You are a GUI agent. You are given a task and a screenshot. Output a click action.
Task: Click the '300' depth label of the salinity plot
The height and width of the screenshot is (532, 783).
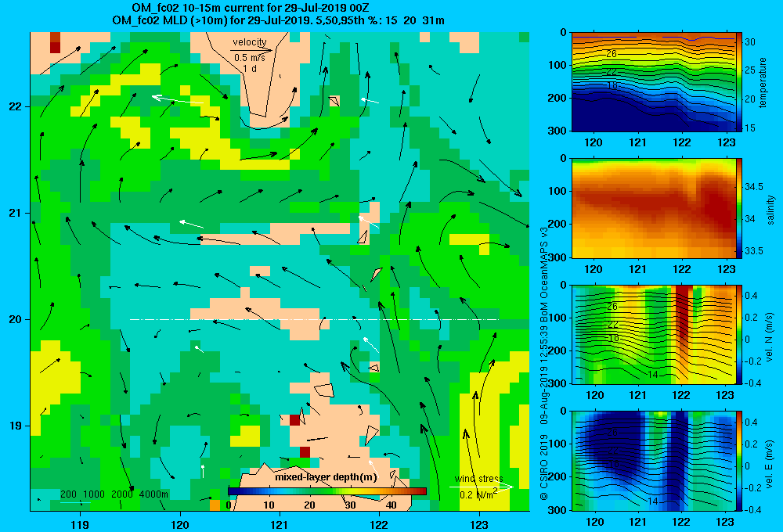(556, 257)
